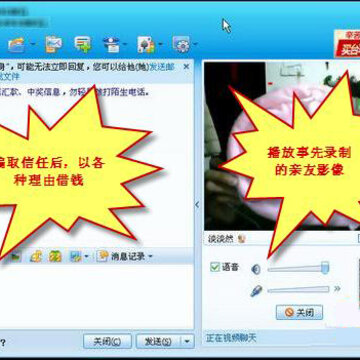Click 关闭 to end the video chat
The image size is (360, 360).
[299, 312]
